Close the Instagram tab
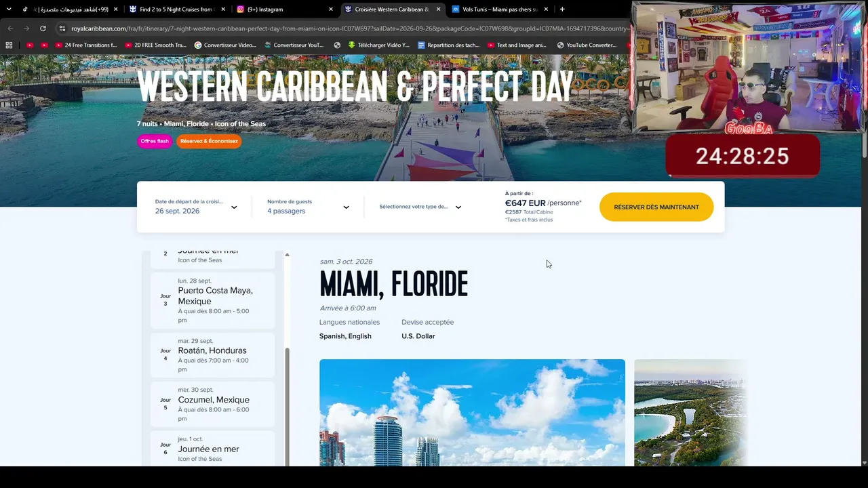868x488 pixels. [331, 9]
